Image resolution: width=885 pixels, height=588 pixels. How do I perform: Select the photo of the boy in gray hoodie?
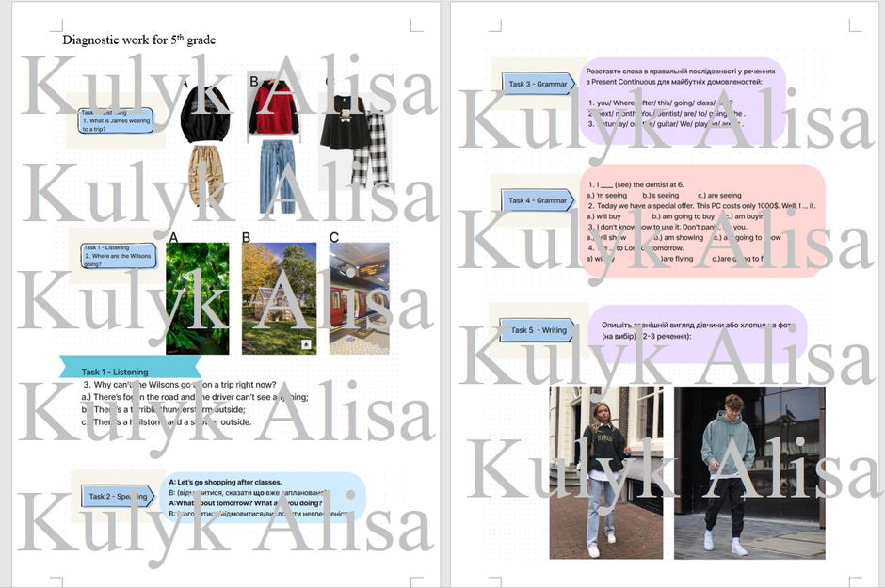click(x=749, y=473)
